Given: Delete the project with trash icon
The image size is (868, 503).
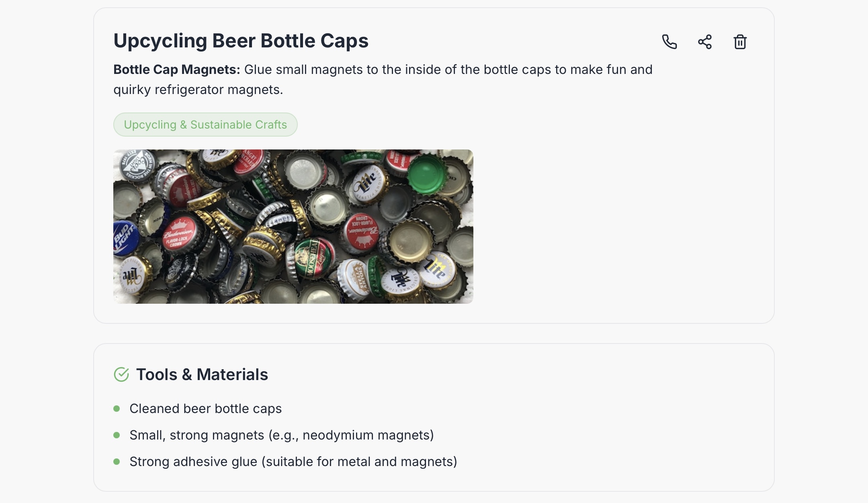Looking at the screenshot, I should 740,42.
